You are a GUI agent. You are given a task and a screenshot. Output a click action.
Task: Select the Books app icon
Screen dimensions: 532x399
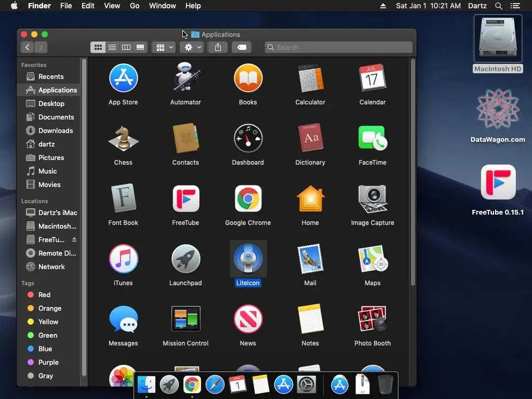(x=248, y=78)
